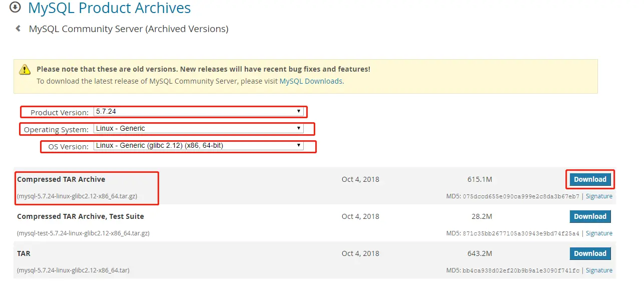This screenshot has width=644, height=283.
Task: Click the MySQL Product Archives heading
Action: [109, 8]
